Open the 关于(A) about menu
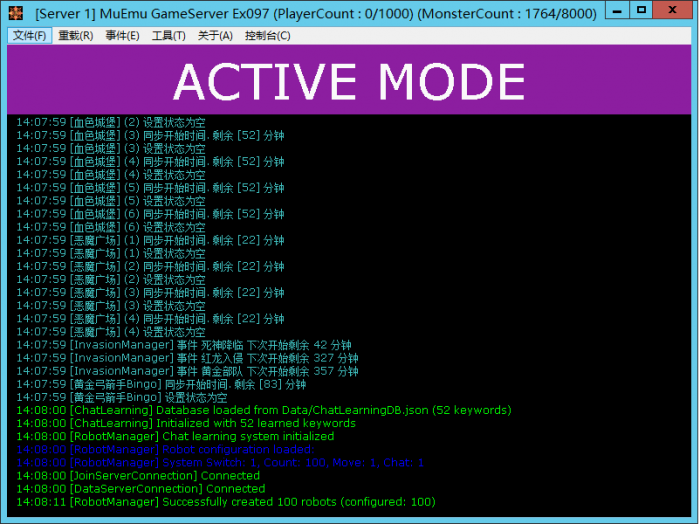The image size is (700, 524). [215, 36]
